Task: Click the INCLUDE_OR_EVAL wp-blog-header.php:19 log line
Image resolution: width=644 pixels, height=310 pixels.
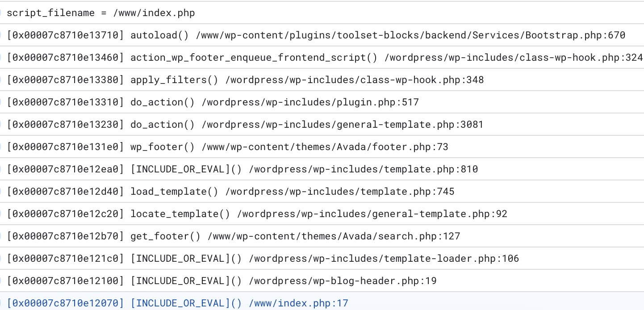Action: [322, 281]
